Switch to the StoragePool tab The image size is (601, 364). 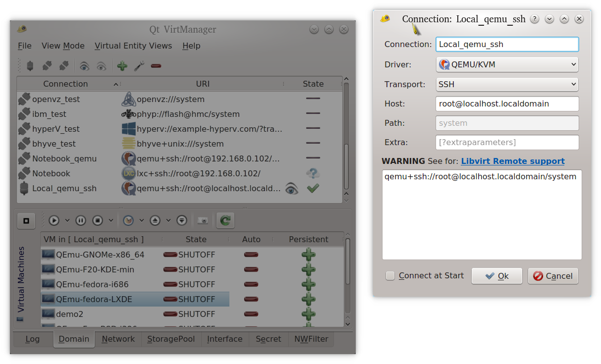pyautogui.click(x=171, y=339)
